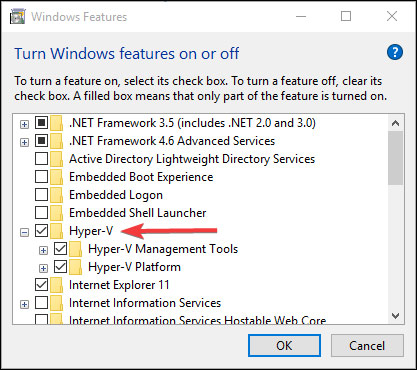Maximize the Windows Features window
417x370 pixels.
click(x=346, y=16)
